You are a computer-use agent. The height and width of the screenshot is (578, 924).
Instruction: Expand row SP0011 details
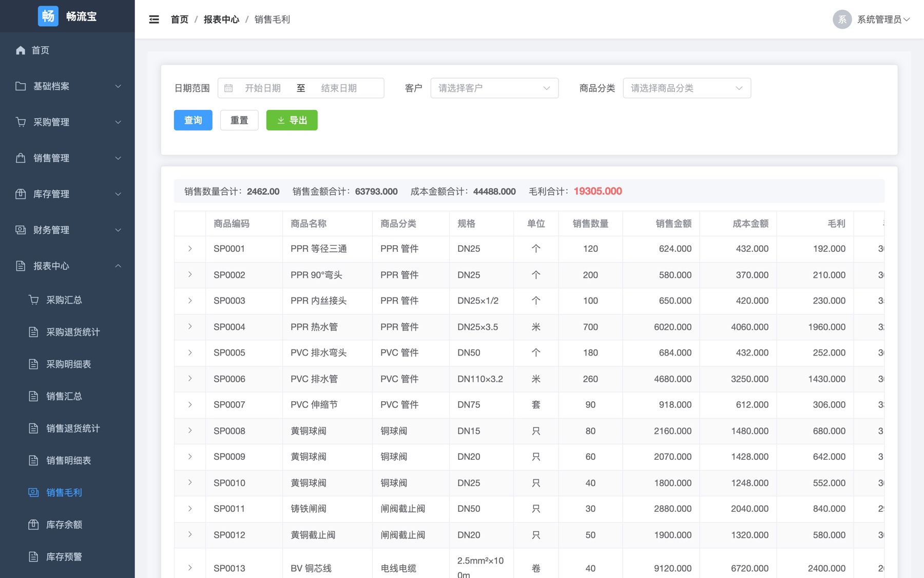point(190,509)
